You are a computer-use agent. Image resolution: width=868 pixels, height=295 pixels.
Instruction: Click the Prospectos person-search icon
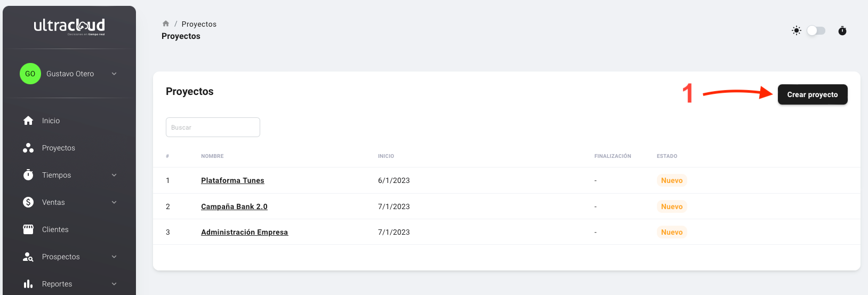tap(28, 257)
